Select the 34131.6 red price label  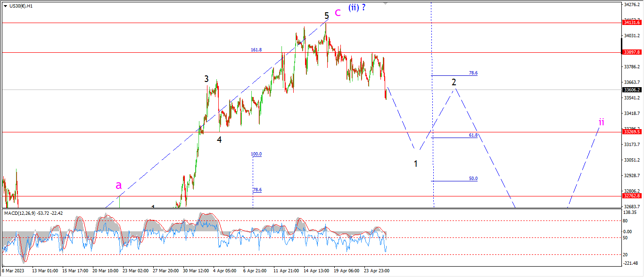(632, 23)
